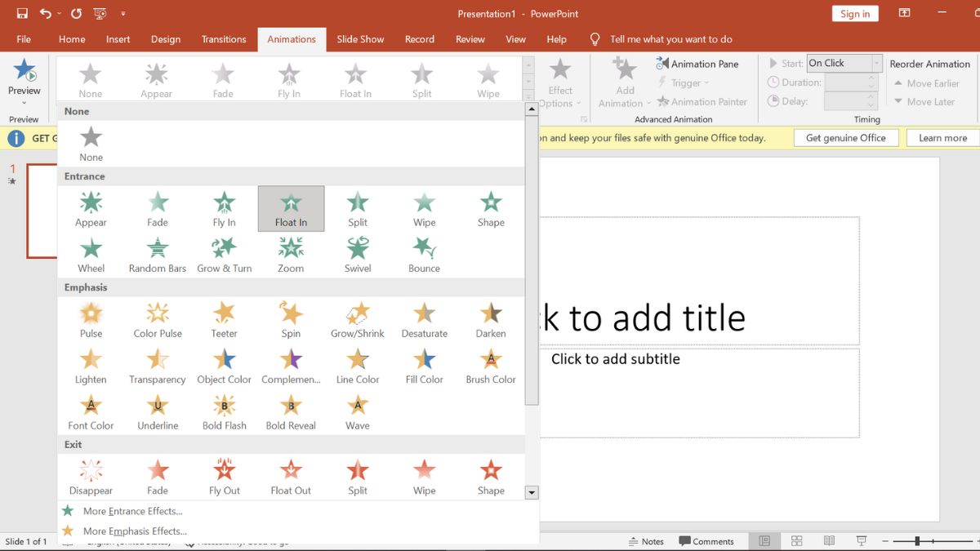Switch to the Insert tab
980x551 pixels.
click(x=118, y=39)
